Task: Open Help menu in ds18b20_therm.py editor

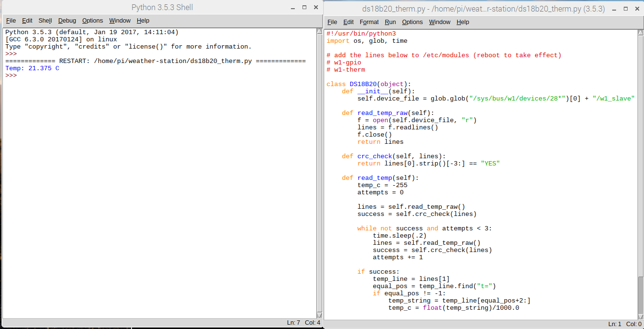Action: 463,22
